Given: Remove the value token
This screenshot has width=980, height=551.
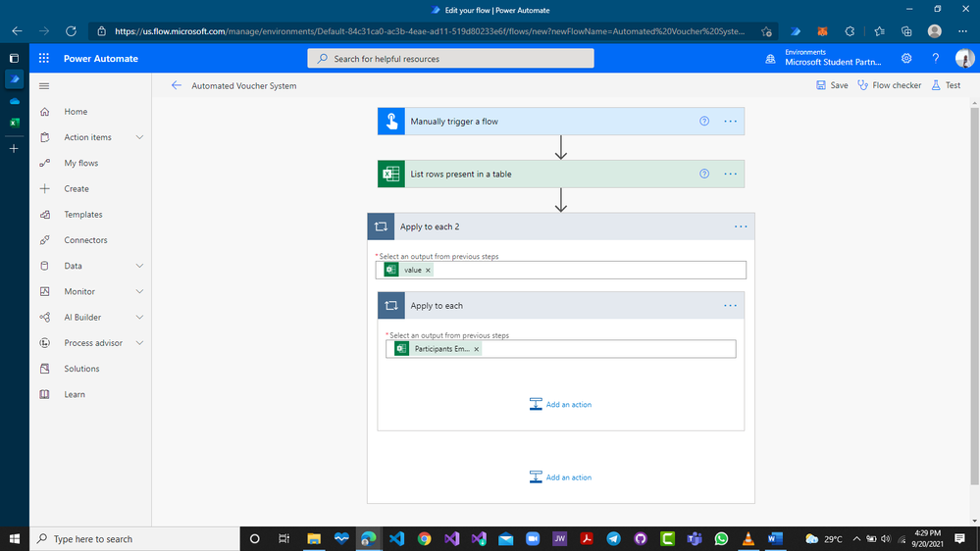Looking at the screenshot, I should 428,270.
